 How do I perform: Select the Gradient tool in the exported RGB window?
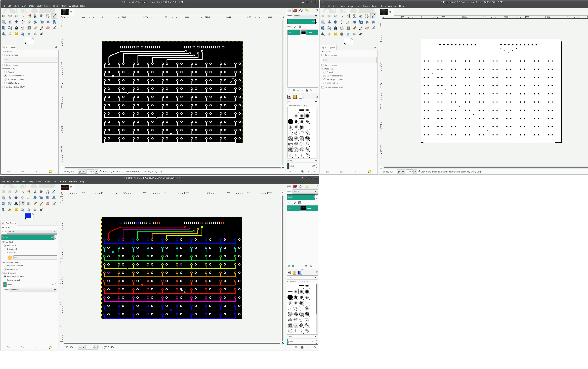pos(29,204)
